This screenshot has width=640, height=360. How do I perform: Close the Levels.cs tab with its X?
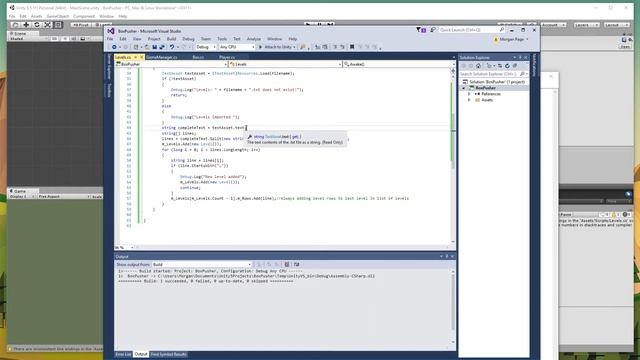(142, 57)
